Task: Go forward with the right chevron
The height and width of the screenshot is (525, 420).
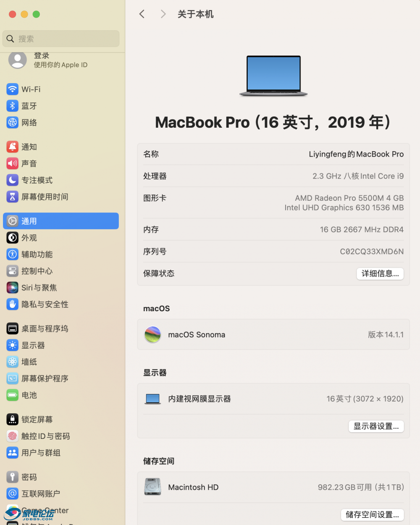Action: (x=163, y=14)
